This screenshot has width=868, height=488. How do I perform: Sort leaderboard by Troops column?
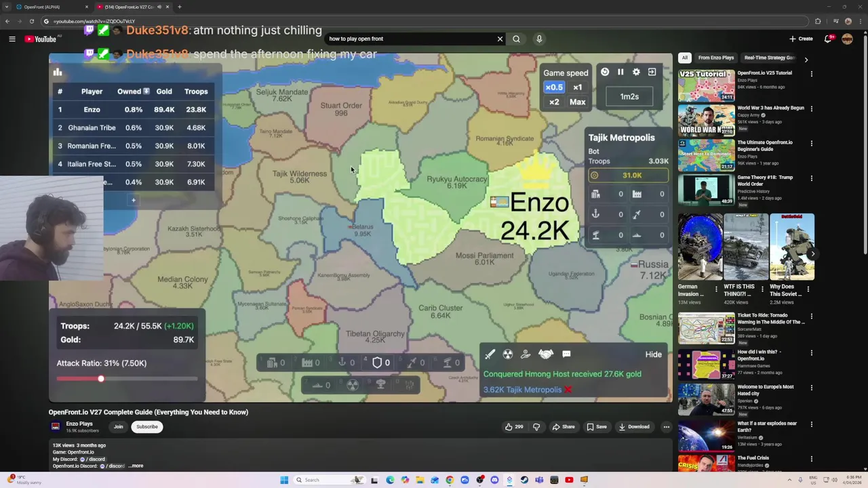coord(196,91)
